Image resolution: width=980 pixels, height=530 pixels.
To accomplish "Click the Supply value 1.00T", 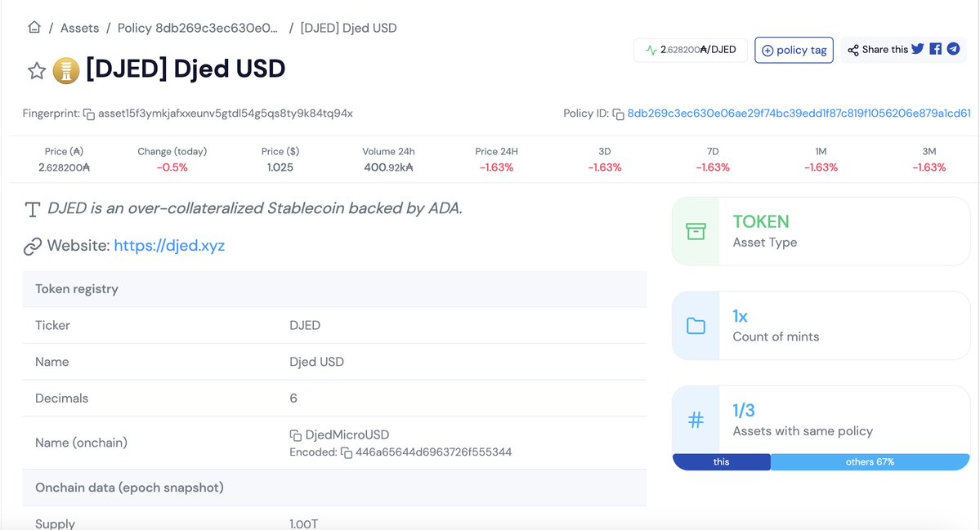I will click(304, 523).
